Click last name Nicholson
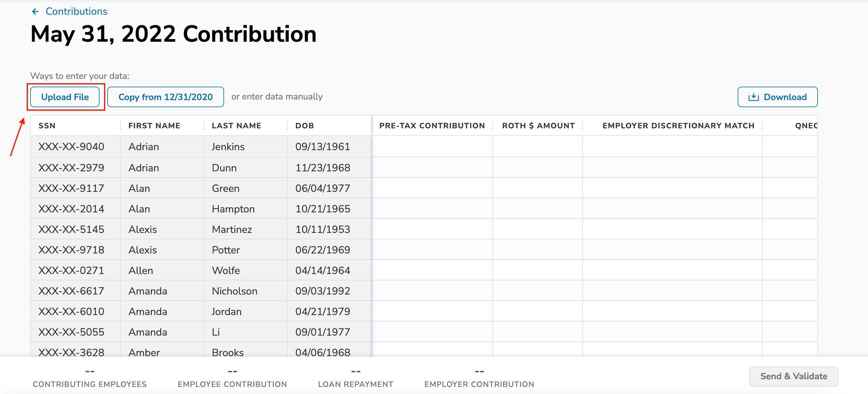Viewport: 868px width, 394px height. pos(235,291)
